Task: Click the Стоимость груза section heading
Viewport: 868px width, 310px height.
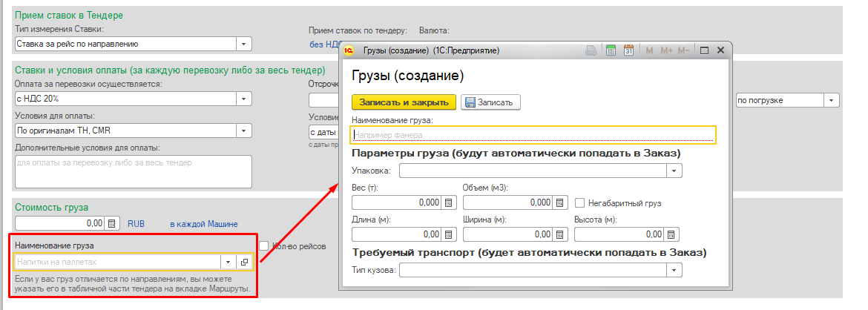Action: tap(51, 208)
